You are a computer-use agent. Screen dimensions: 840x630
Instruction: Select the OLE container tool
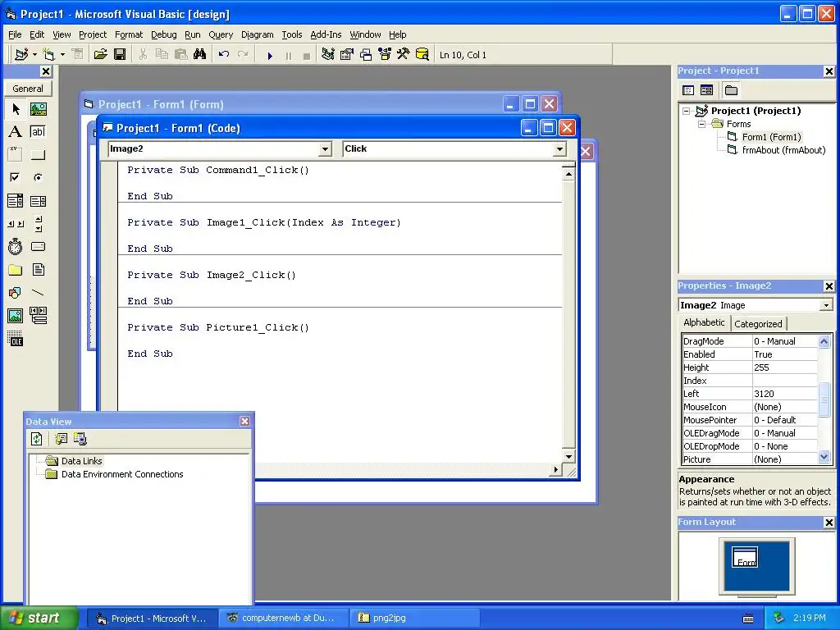(16, 339)
